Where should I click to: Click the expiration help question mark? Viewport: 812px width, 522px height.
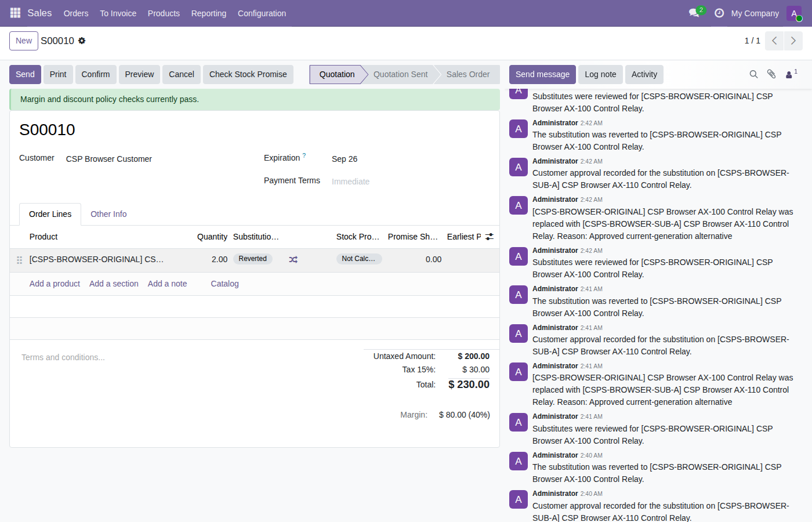pyautogui.click(x=304, y=155)
